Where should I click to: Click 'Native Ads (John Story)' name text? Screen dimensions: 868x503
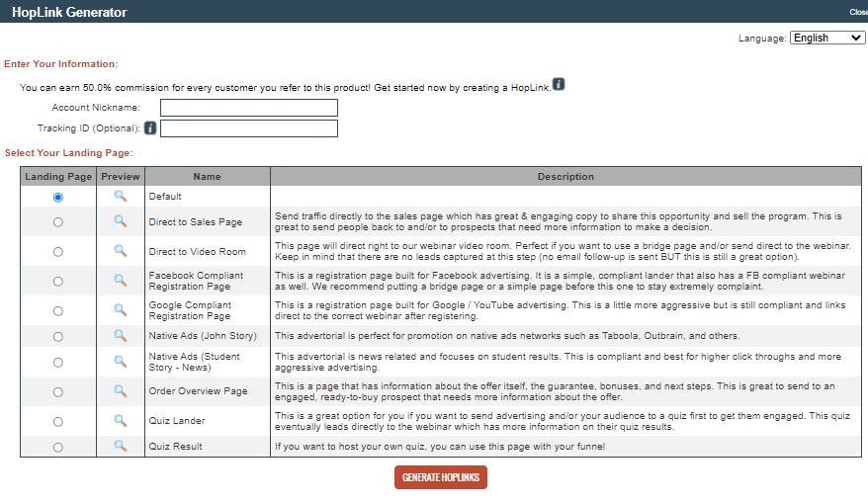pyautogui.click(x=203, y=336)
